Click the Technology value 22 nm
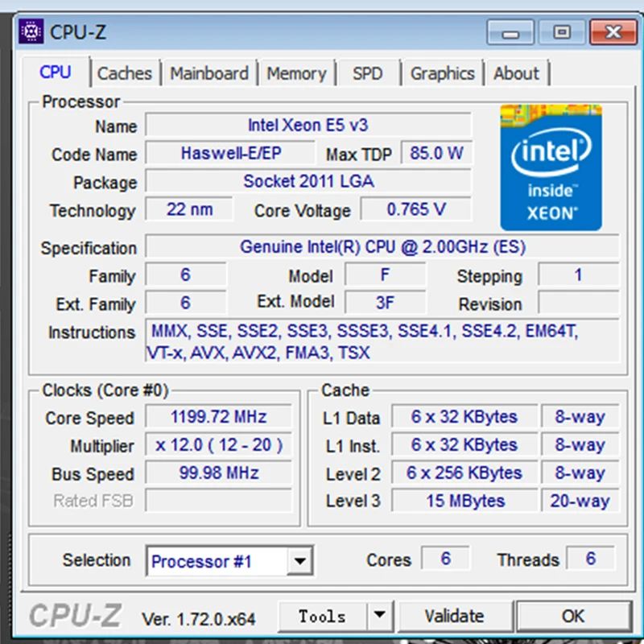Screen dimensions: 644x644 (189, 209)
